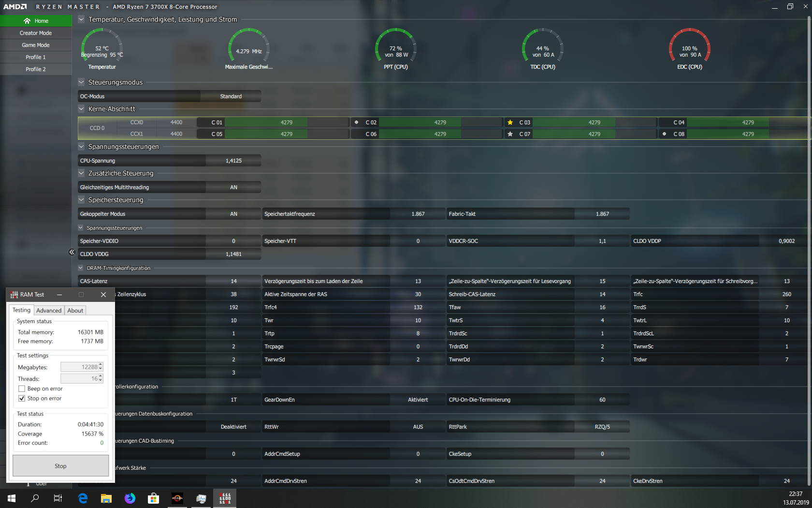Click the Megabytes input field
The height and width of the screenshot is (508, 812).
(x=82, y=367)
